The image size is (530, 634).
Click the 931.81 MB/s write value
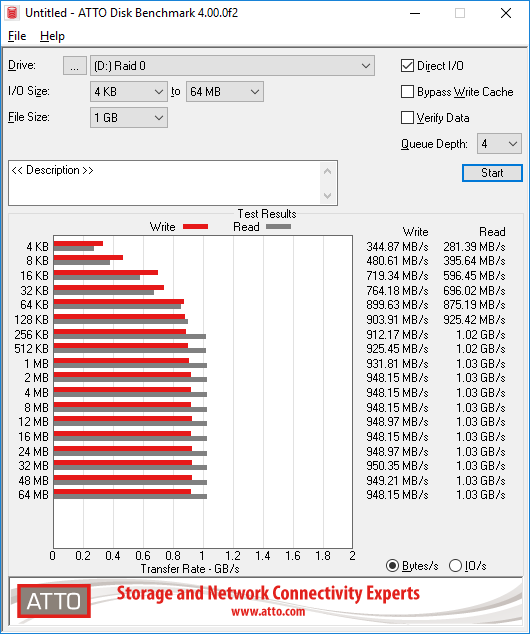coord(397,363)
